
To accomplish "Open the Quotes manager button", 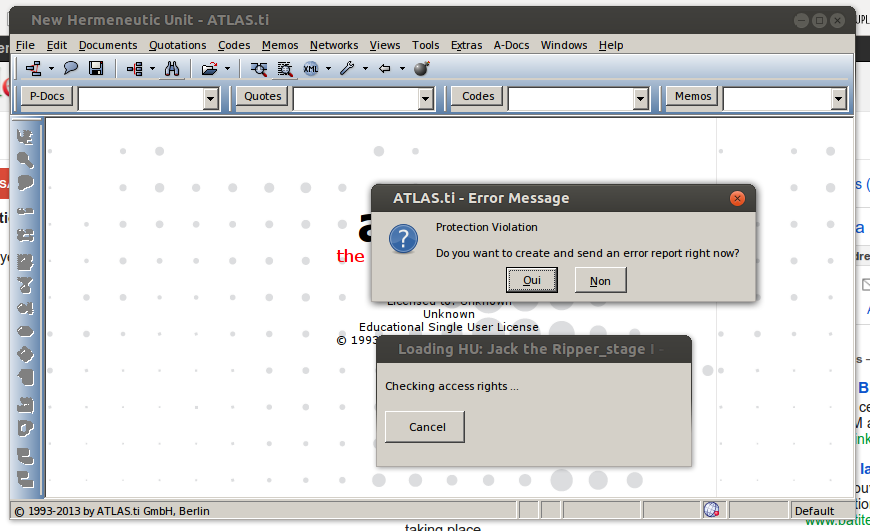I will (262, 97).
